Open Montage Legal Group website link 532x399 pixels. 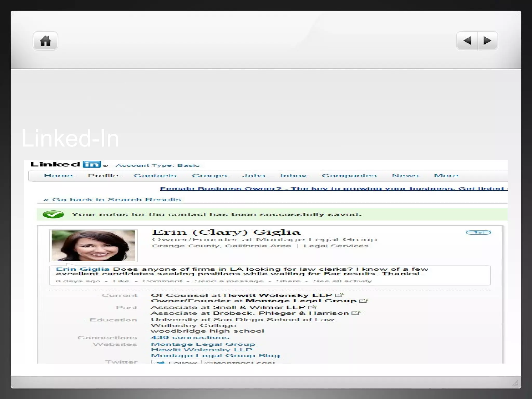tap(203, 344)
